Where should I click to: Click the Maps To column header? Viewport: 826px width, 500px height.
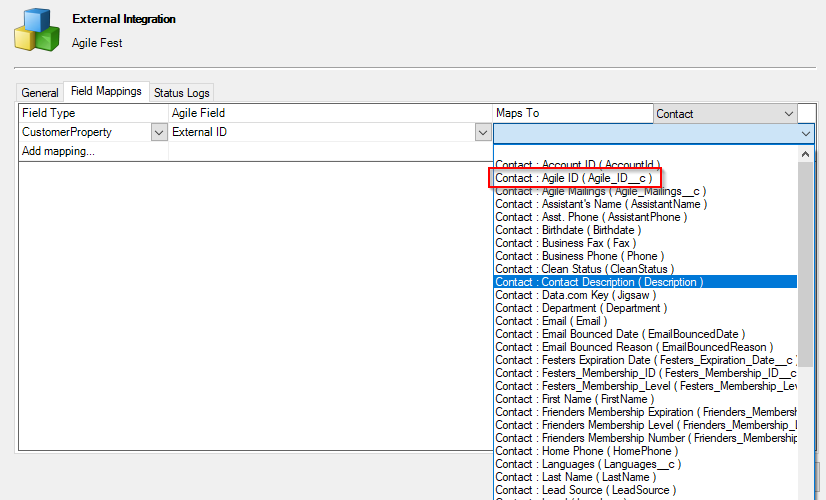(x=573, y=113)
